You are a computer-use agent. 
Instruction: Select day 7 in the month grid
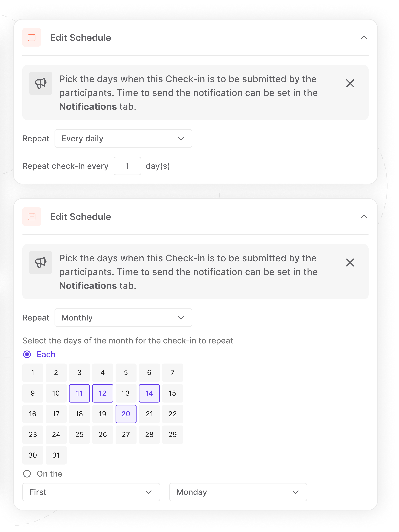tap(173, 373)
